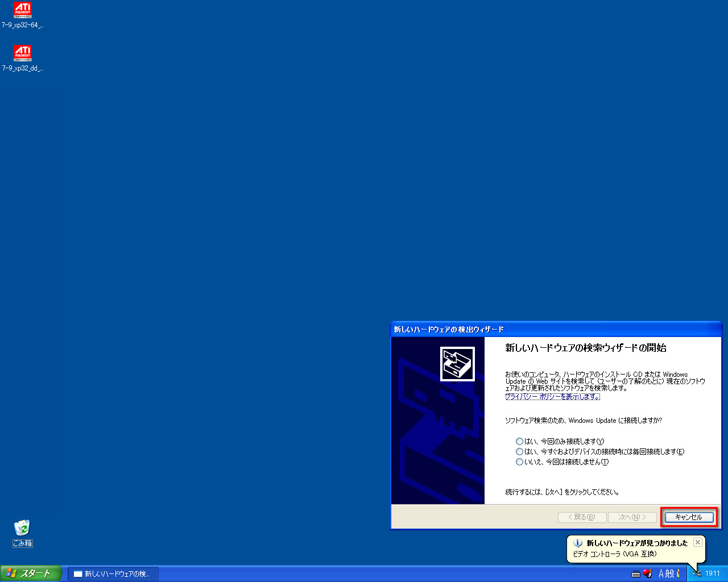Click the 新しいハードウェアの検出 taskbar item
This screenshot has width=728, height=582.
click(113, 574)
